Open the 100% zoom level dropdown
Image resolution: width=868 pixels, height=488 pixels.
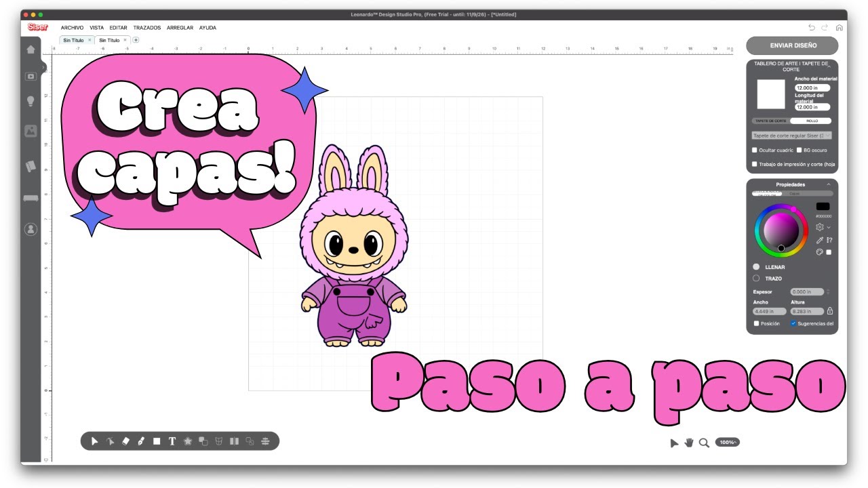pos(727,442)
